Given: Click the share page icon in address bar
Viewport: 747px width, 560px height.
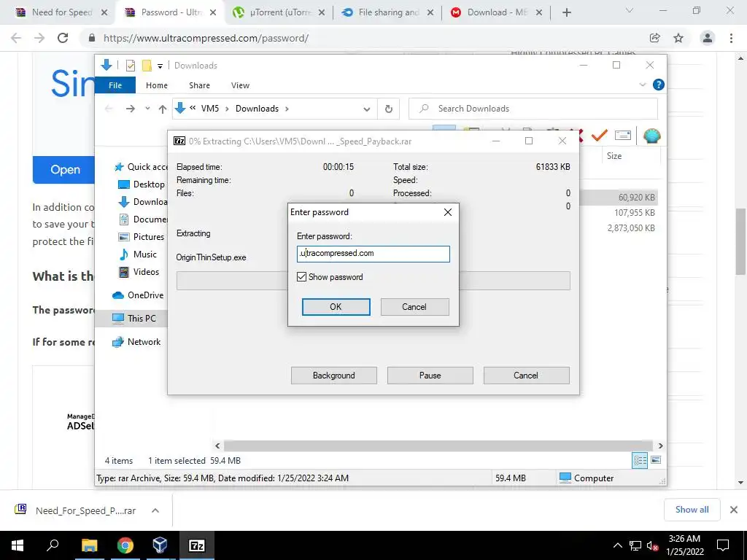Looking at the screenshot, I should coord(654,38).
